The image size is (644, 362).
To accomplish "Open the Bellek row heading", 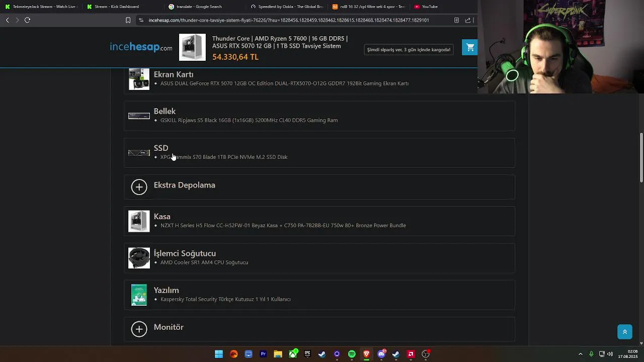I will [165, 111].
